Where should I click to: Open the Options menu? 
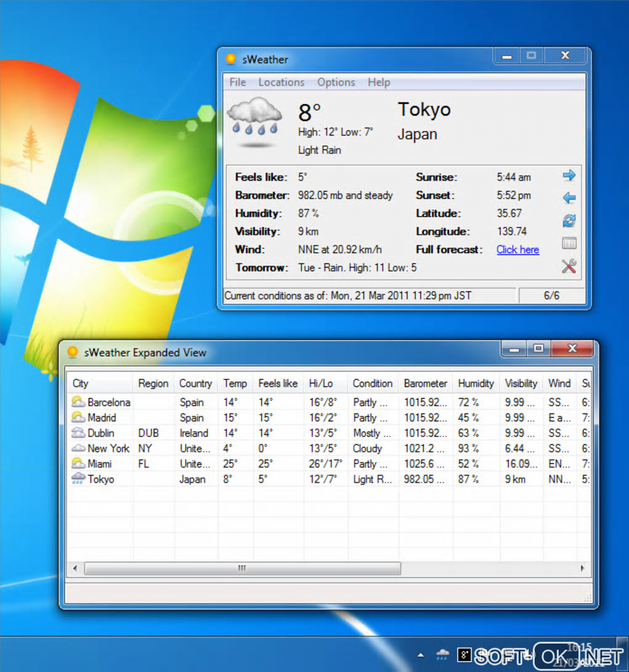336,82
